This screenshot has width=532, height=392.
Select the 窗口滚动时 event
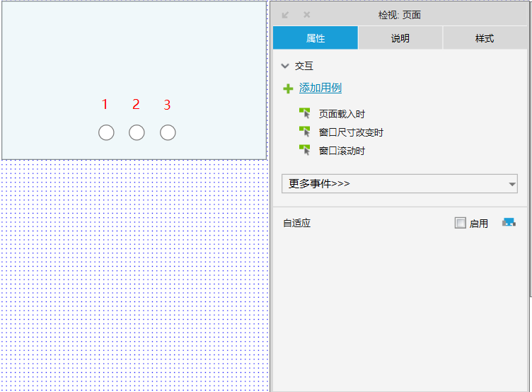(x=342, y=151)
